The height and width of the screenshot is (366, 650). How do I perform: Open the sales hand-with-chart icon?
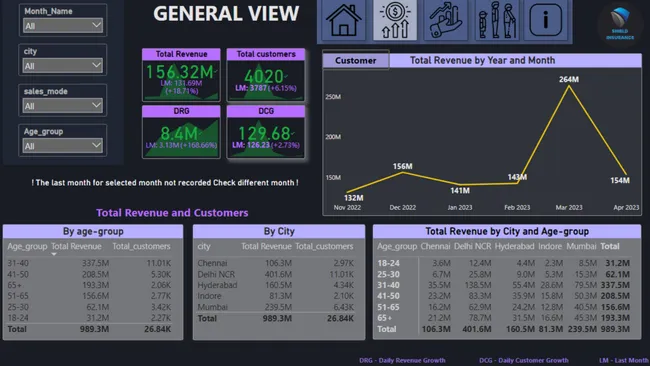pyautogui.click(x=446, y=20)
